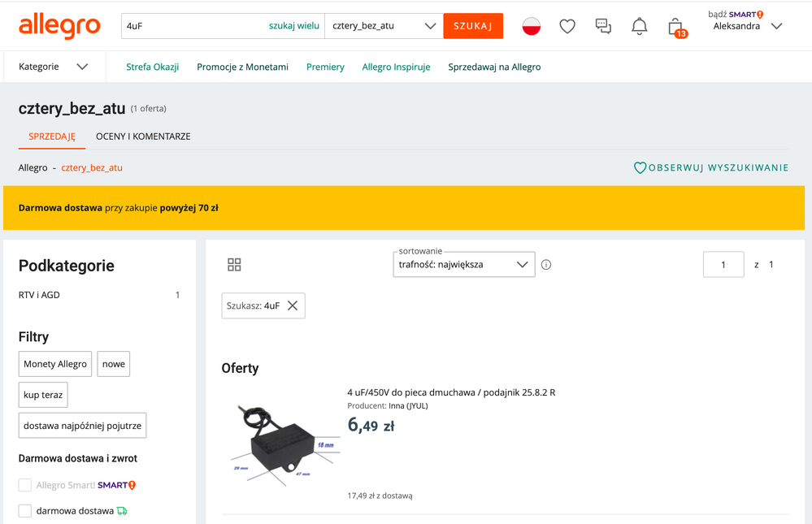Apply the 'dostawa najpóźniej pojutrze' filter

[82, 426]
